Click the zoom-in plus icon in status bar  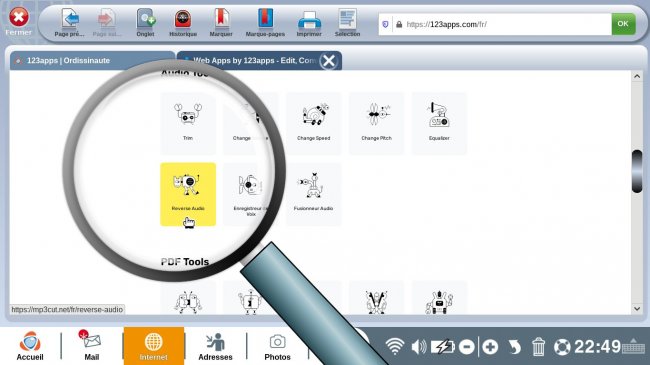tap(490, 346)
